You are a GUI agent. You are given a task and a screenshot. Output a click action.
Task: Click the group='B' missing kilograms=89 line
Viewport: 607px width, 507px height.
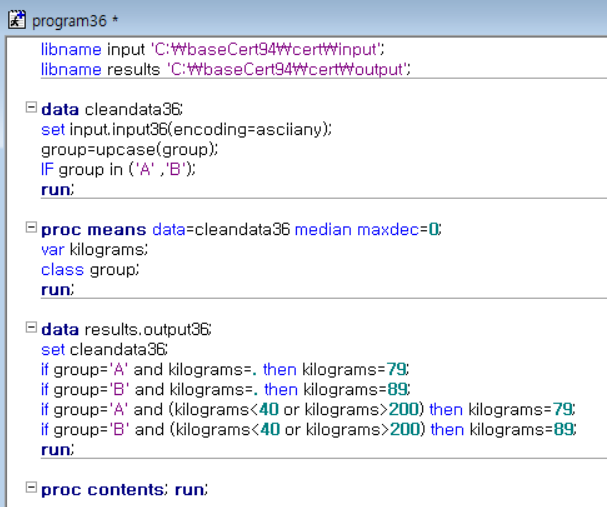tap(226, 390)
